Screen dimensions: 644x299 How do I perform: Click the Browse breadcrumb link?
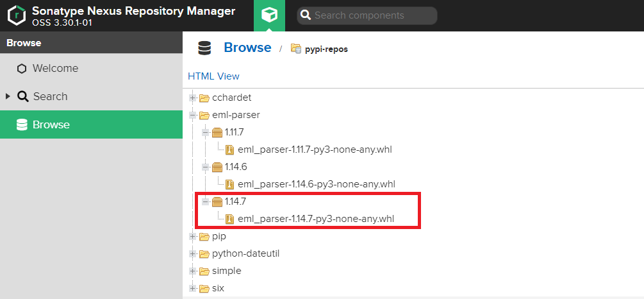point(247,47)
